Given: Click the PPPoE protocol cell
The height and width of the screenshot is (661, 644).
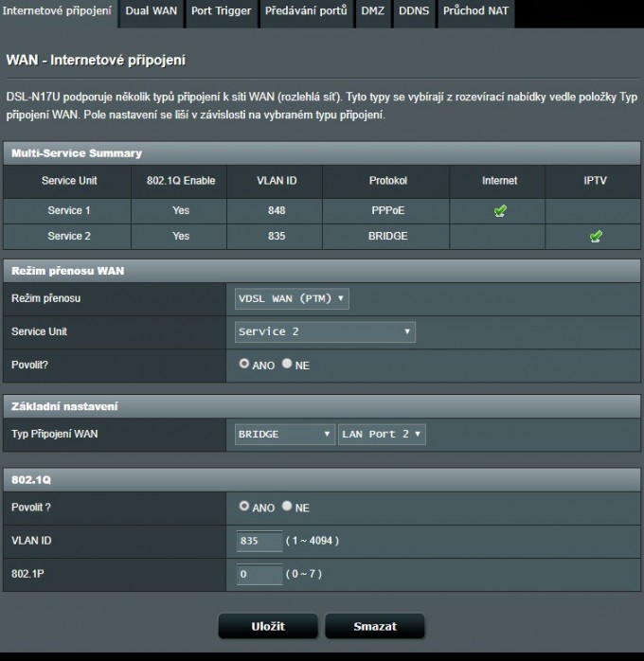Looking at the screenshot, I should [x=387, y=210].
